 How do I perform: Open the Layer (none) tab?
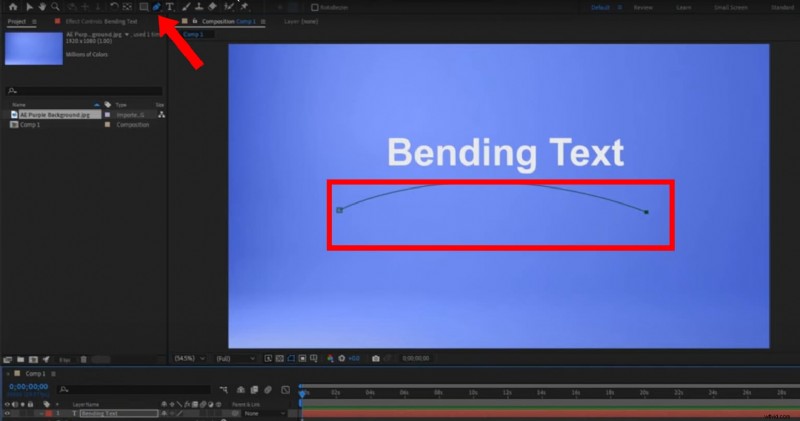(x=301, y=21)
